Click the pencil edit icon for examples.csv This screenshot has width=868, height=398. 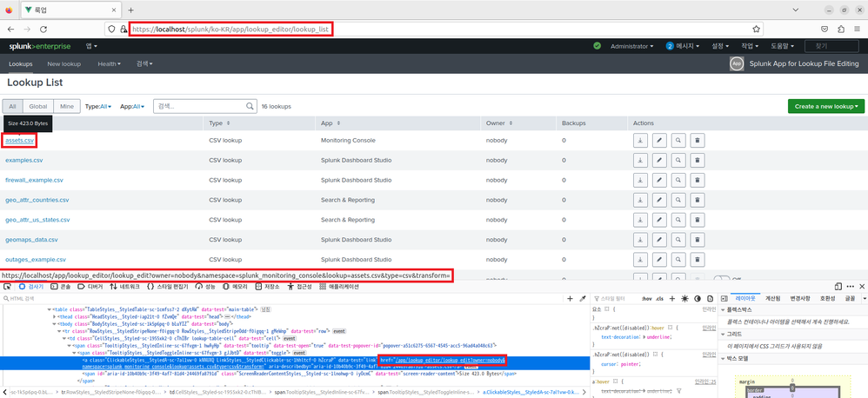pyautogui.click(x=658, y=161)
